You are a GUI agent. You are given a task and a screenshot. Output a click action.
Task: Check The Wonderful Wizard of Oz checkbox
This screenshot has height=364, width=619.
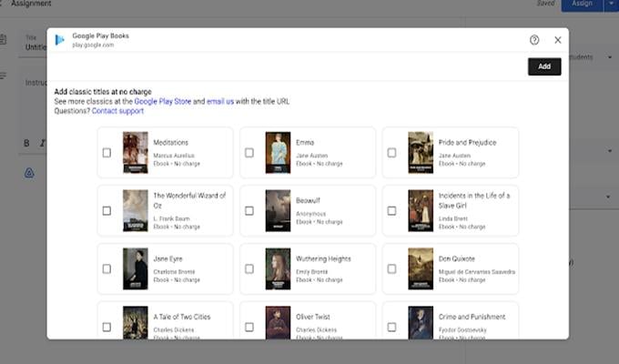107,211
